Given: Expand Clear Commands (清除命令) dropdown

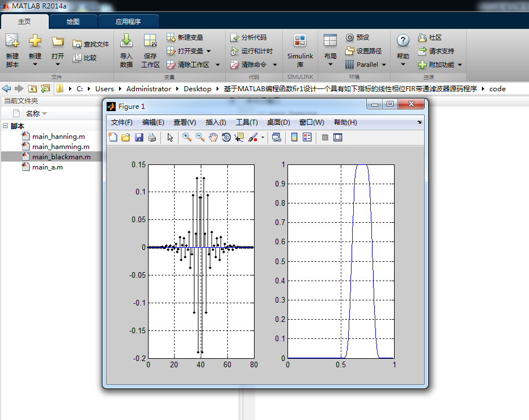Looking at the screenshot, I should tap(275, 65).
